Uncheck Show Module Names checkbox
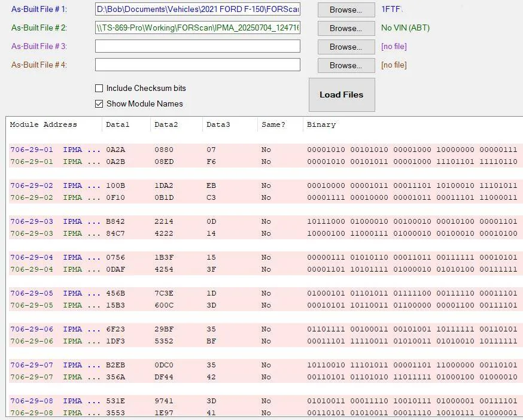The image size is (523, 420). [x=99, y=104]
